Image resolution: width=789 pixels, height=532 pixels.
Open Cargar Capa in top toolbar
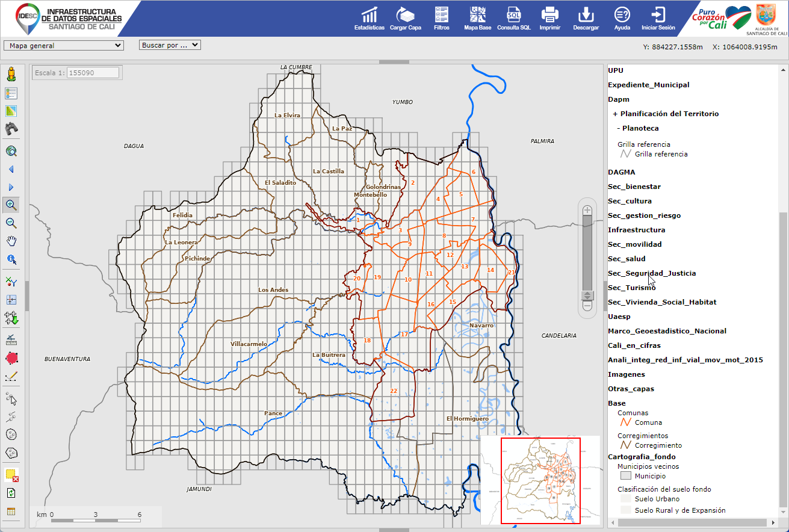click(406, 18)
